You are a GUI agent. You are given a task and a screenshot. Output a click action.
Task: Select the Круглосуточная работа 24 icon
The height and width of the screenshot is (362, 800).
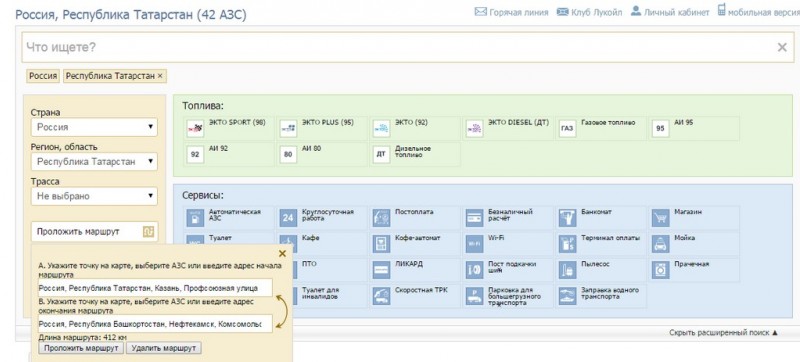tap(288, 218)
